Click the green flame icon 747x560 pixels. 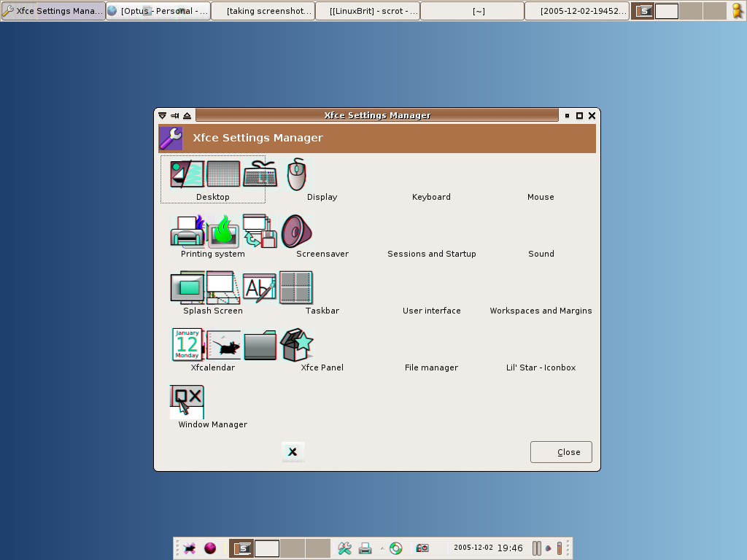coord(223,232)
